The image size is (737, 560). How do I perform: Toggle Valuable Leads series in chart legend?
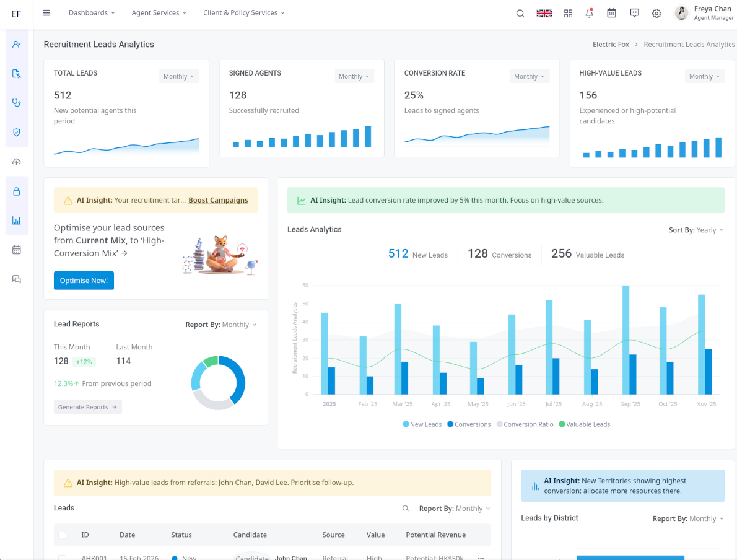pos(584,424)
